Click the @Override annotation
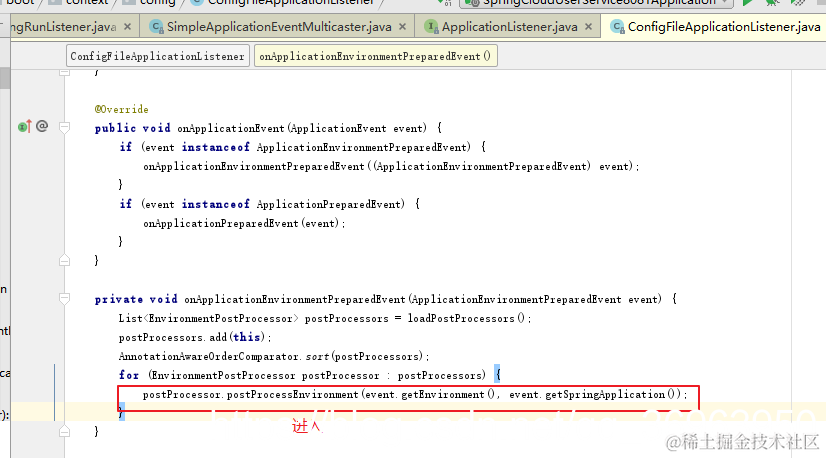Screen dimensions: 826x458 click(122, 109)
